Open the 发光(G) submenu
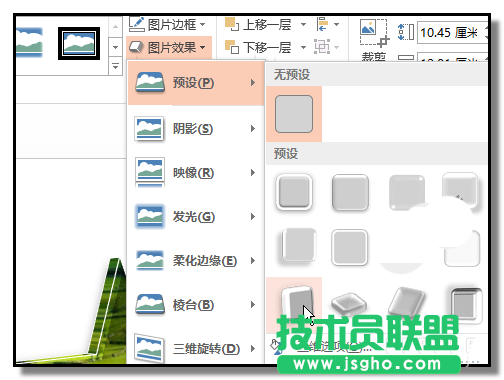504x380 pixels. (196, 217)
